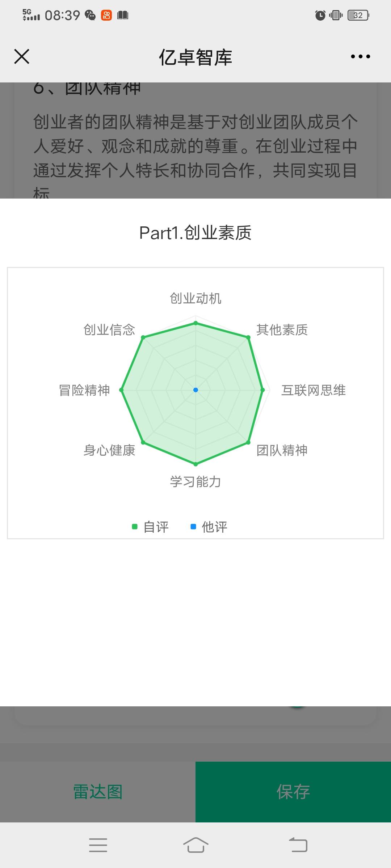Viewport: 391px width, 868px height.
Task: Click the 团队精神 axis label
Action: pyautogui.click(x=282, y=450)
